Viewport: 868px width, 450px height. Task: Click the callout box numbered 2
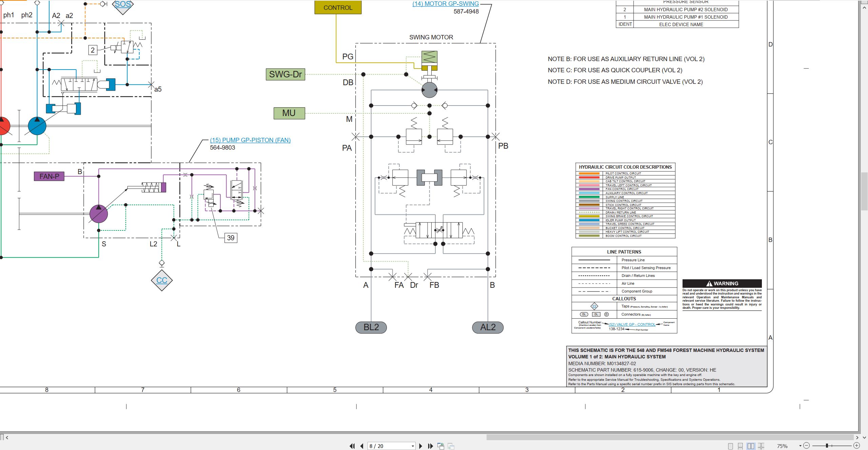pyautogui.click(x=93, y=50)
